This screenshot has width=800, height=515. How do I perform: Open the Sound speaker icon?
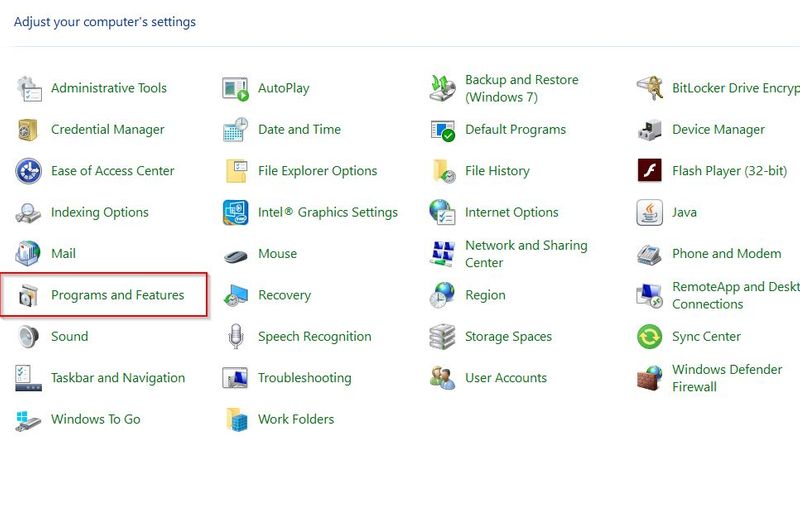coord(29,337)
